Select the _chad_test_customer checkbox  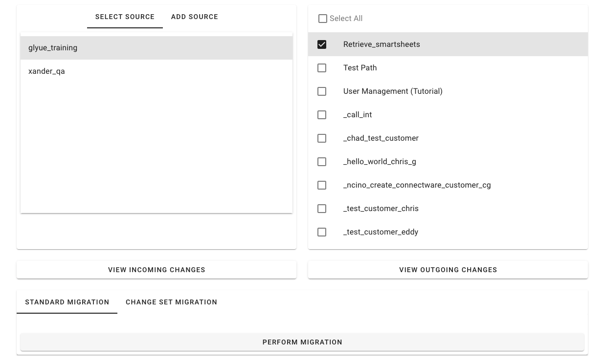(322, 138)
